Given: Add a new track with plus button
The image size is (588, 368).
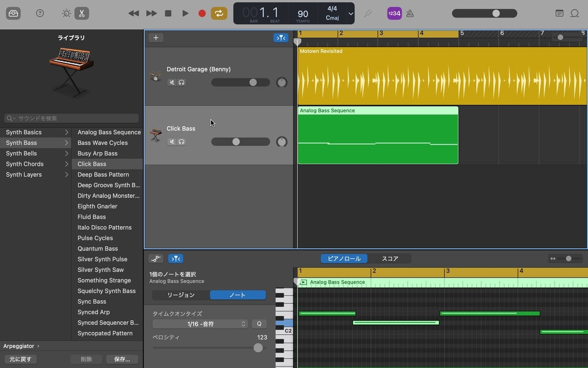Looking at the screenshot, I should coord(156,38).
